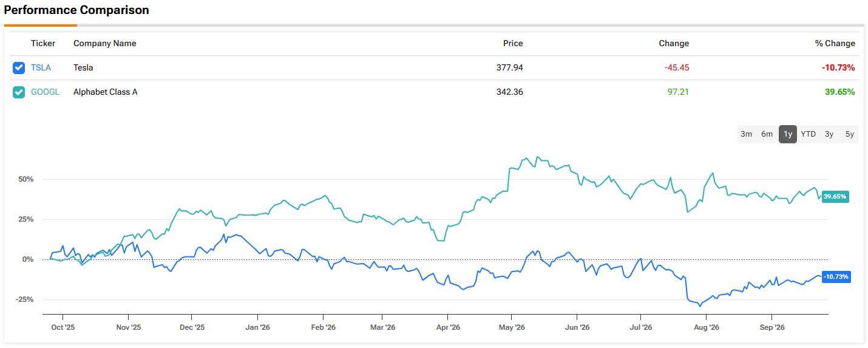Image resolution: width=868 pixels, height=348 pixels.
Task: Uncheck the GOOGL checkbox
Action: pyautogui.click(x=19, y=92)
